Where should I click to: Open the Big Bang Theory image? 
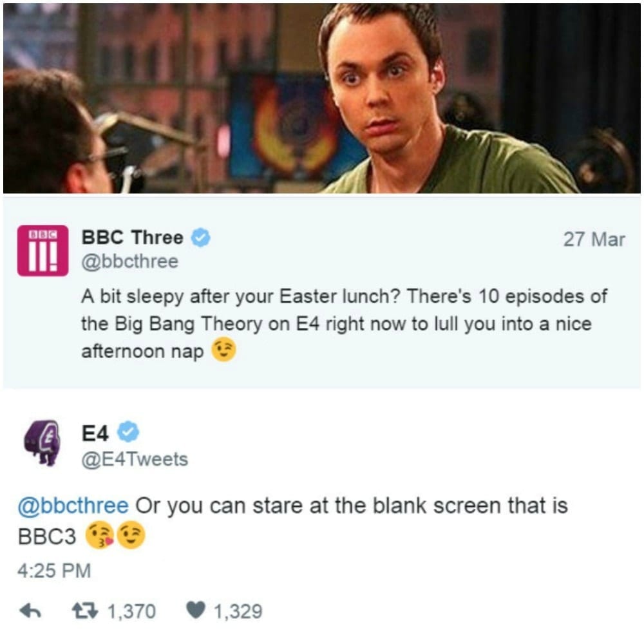(322, 99)
